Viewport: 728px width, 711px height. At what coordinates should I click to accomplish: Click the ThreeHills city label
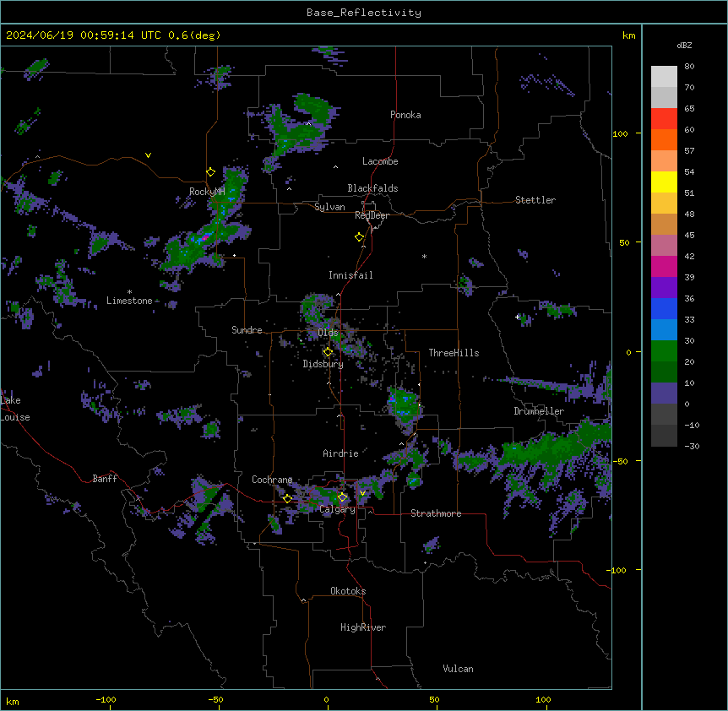(x=454, y=353)
